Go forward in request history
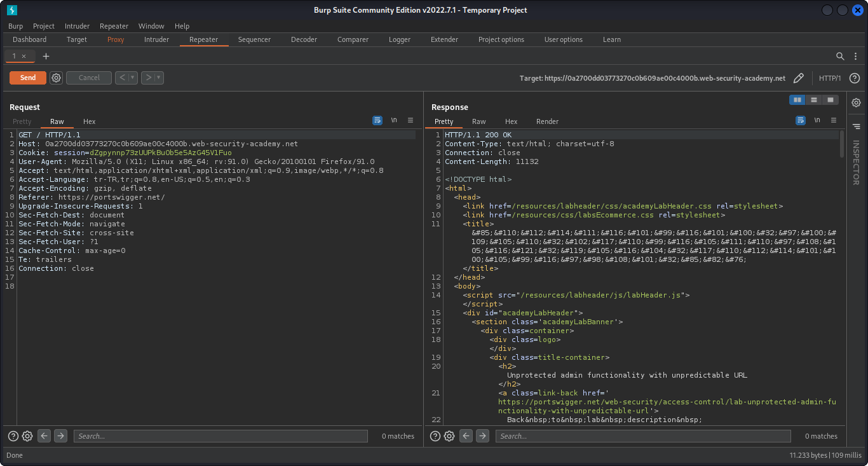 148,78
